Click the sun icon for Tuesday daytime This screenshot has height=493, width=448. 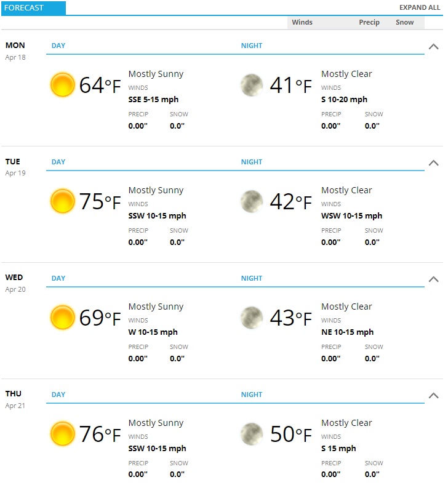(63, 201)
